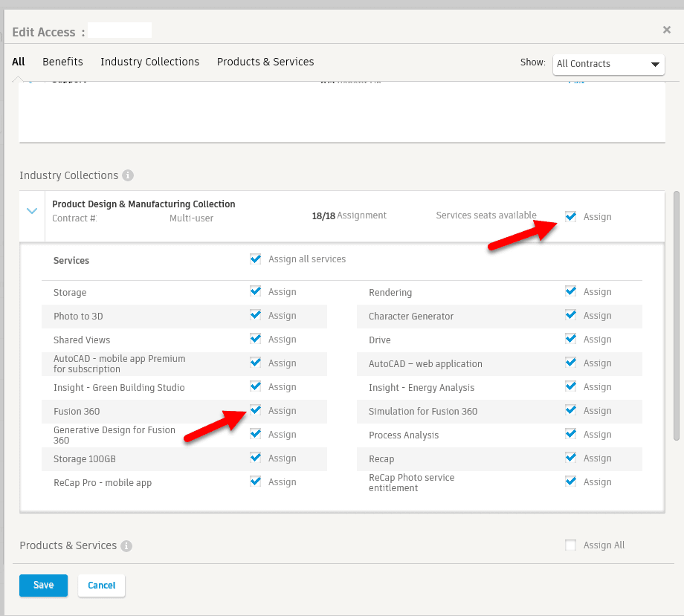Click the Simulation for Fusion 360 label
This screenshot has height=616, width=684.
click(423, 412)
